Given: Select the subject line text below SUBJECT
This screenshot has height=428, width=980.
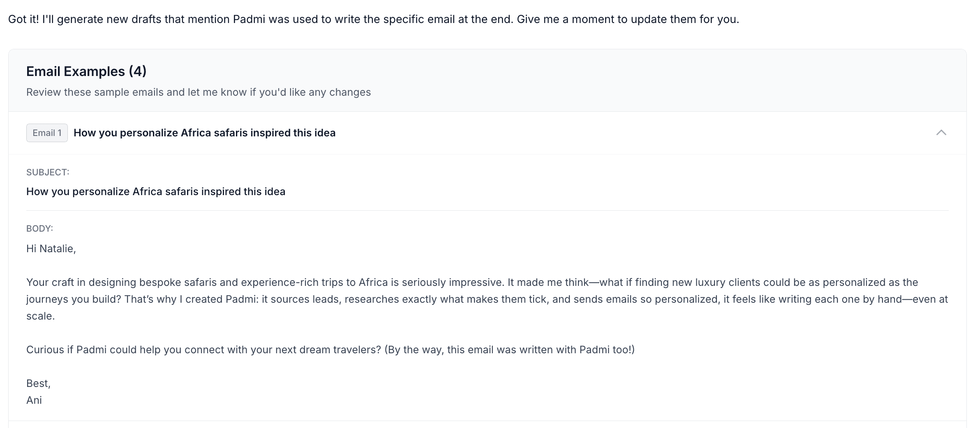Looking at the screenshot, I should pos(155,192).
